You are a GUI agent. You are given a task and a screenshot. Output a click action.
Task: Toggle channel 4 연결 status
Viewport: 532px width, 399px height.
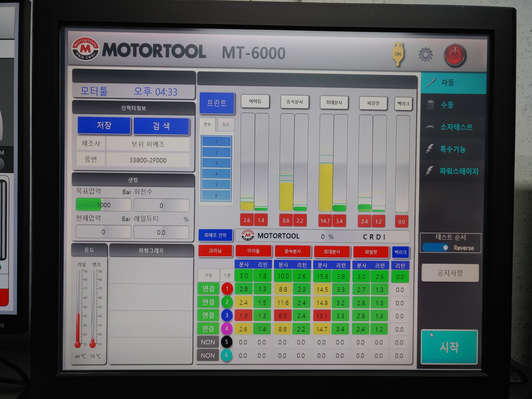pyautogui.click(x=208, y=329)
